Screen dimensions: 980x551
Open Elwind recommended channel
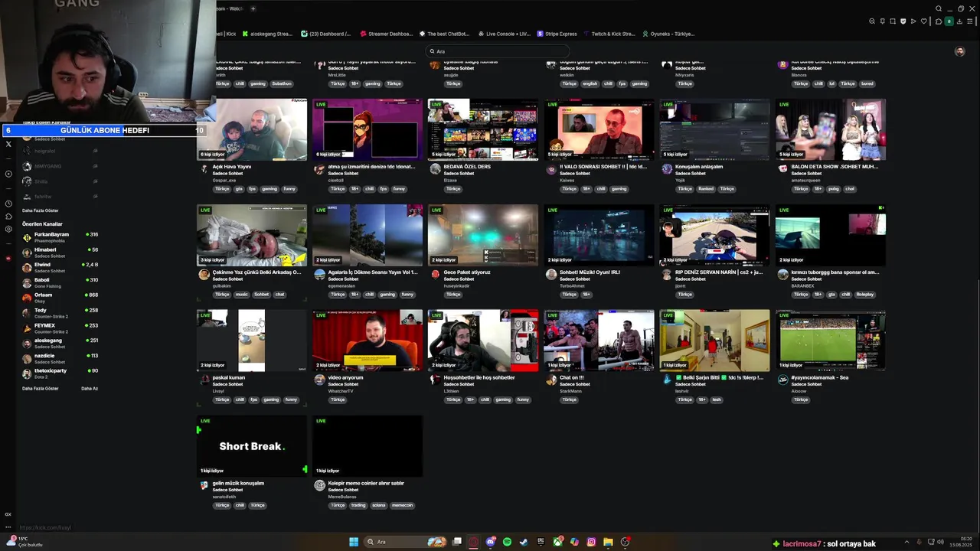pos(60,267)
